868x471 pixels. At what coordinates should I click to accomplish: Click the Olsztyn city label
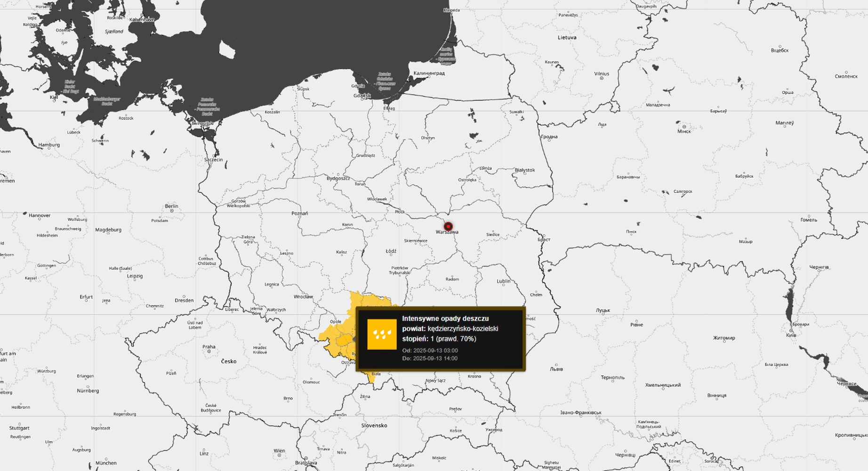point(428,138)
